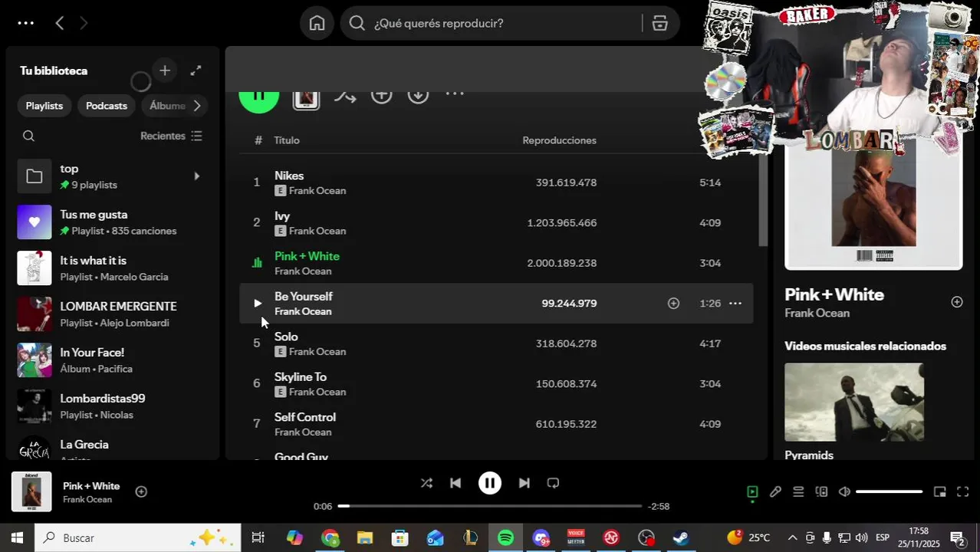Add Be Yourself to Liked Songs

click(673, 304)
